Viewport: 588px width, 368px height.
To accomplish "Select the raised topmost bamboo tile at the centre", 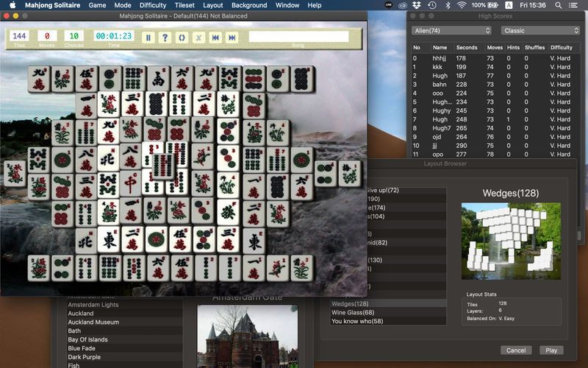I will pos(163,166).
